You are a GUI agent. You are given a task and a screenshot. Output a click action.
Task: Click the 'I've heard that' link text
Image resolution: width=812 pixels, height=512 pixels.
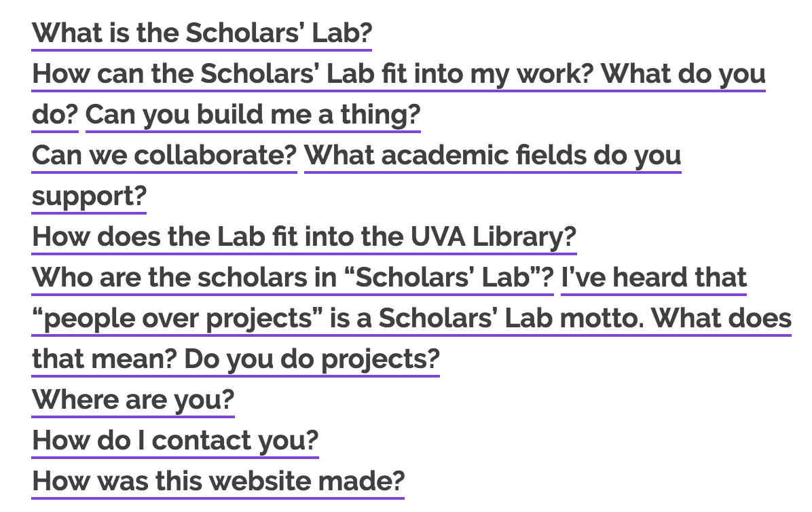[654, 277]
